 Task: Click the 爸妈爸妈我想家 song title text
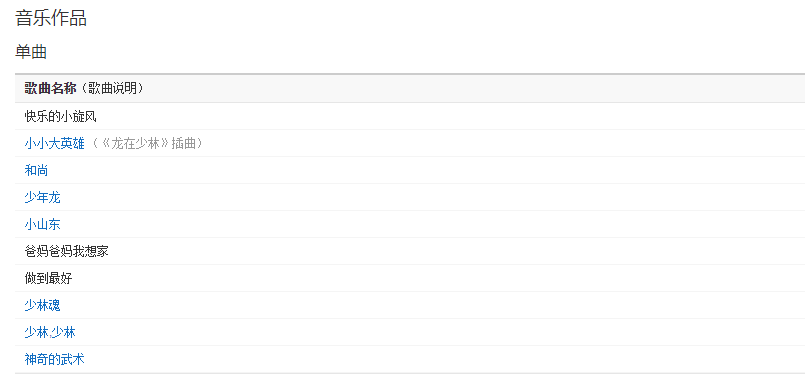(66, 251)
